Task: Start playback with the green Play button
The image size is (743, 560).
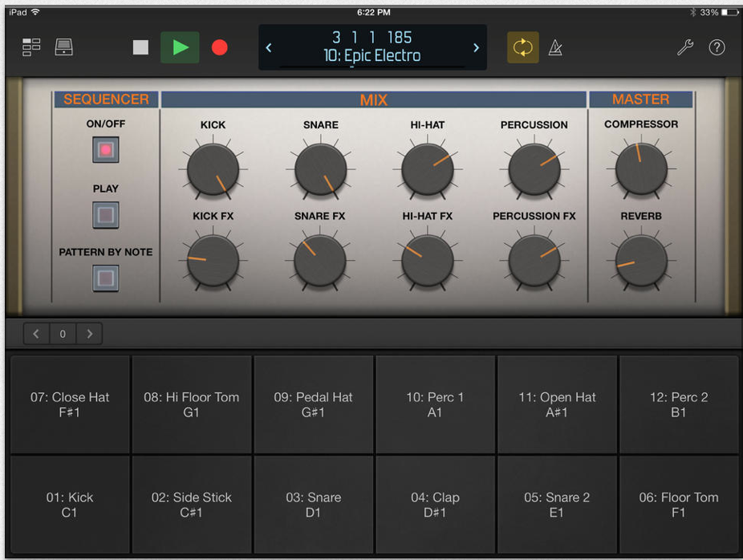Action: (180, 47)
